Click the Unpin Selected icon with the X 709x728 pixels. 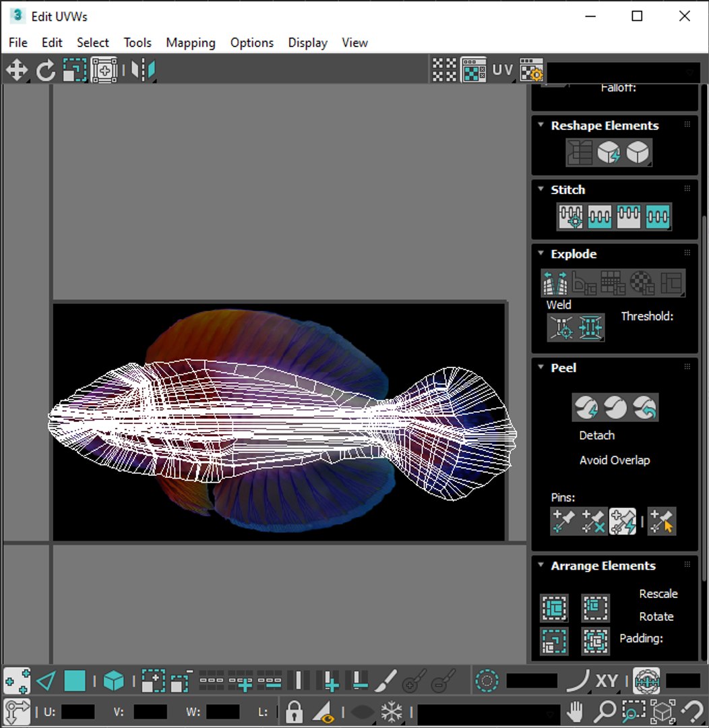click(593, 521)
